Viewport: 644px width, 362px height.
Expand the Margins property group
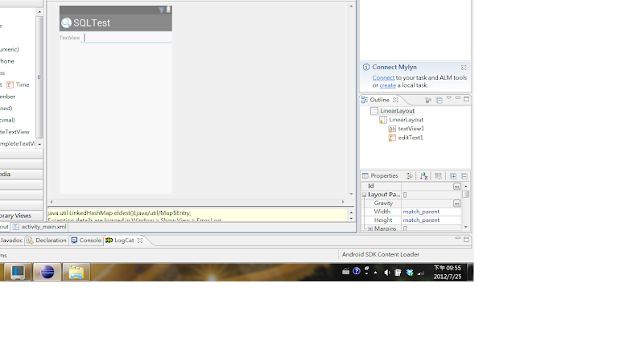pos(370,228)
